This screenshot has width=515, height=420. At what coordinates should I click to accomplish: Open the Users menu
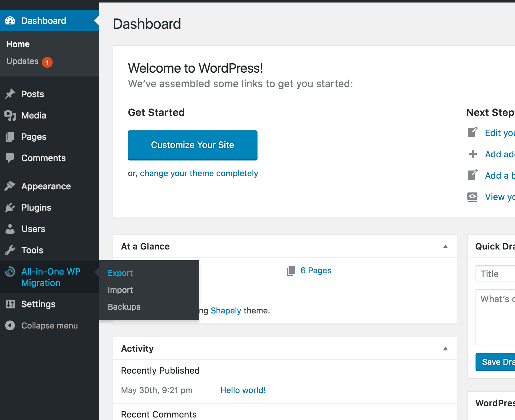click(x=49, y=229)
